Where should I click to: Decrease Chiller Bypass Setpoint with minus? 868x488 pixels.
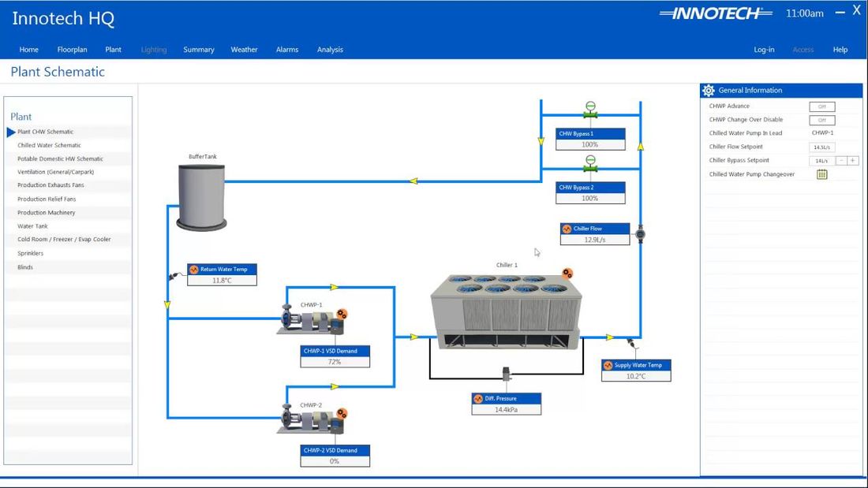tap(841, 161)
